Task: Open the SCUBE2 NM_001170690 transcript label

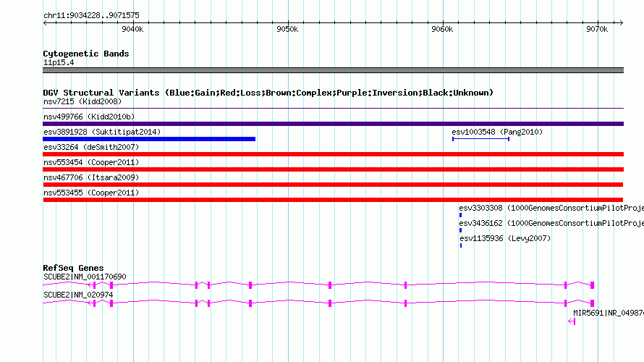Action: [x=85, y=277]
